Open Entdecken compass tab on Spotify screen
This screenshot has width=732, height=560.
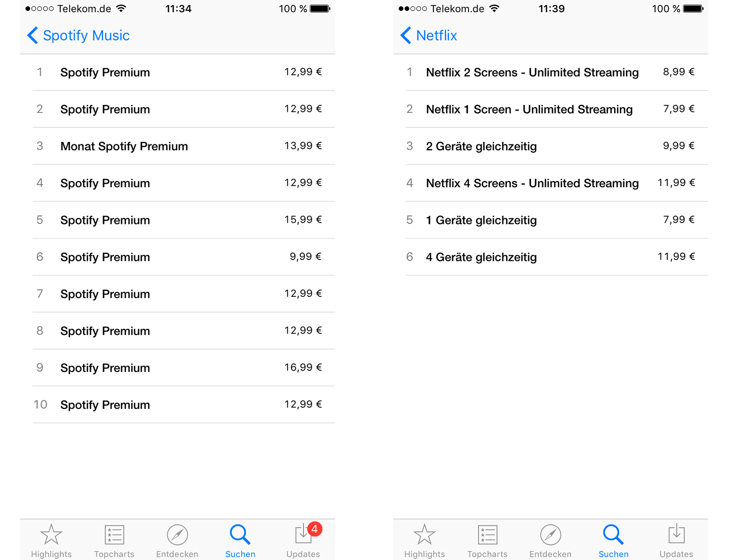[177, 541]
